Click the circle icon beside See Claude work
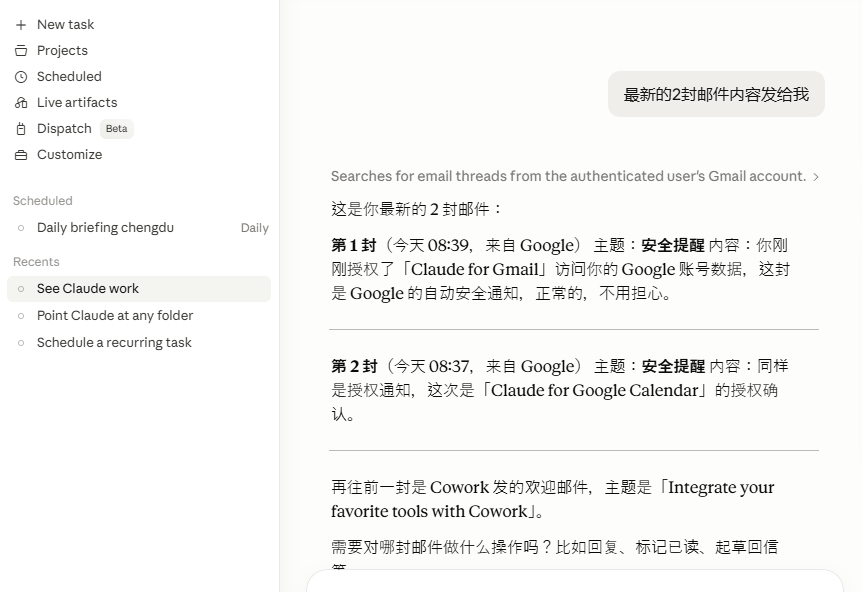 pyautogui.click(x=21, y=289)
